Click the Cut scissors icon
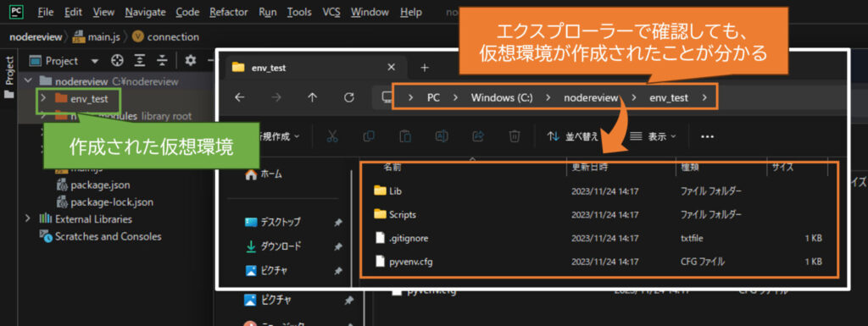The height and width of the screenshot is (326, 868). pyautogui.click(x=332, y=136)
